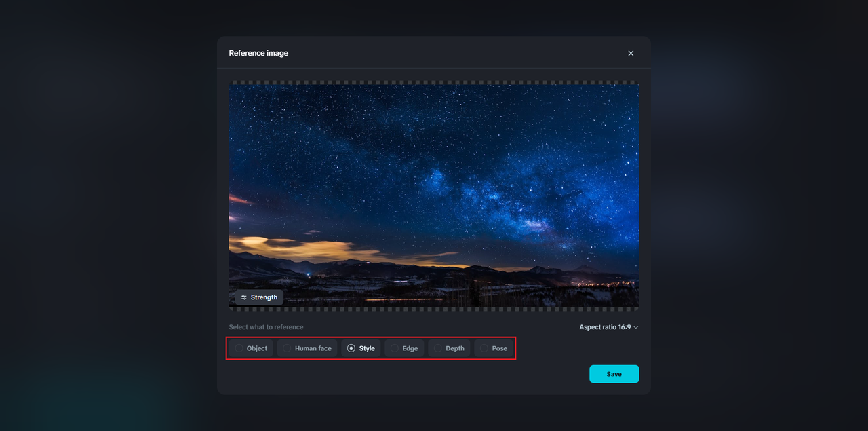This screenshot has height=431, width=868.
Task: Click the starry night sky reference image
Action: 434,195
